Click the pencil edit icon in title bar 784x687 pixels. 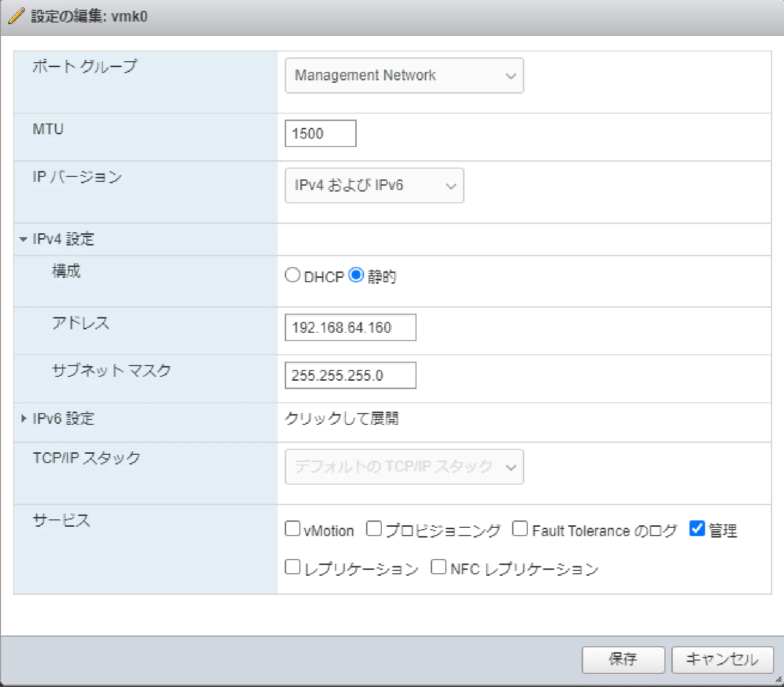coord(16,16)
